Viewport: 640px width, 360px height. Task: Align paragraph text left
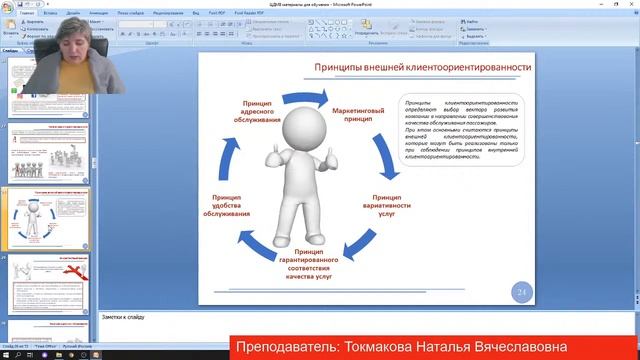coord(199,34)
